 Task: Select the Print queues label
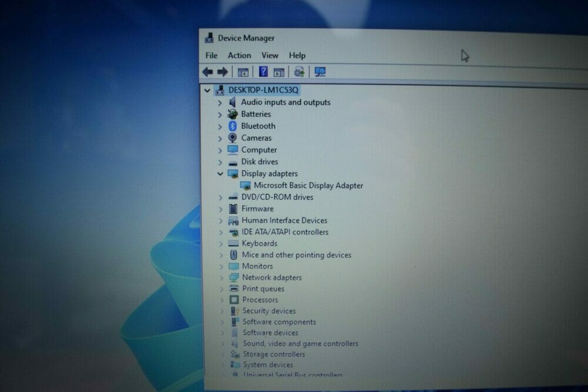(263, 289)
